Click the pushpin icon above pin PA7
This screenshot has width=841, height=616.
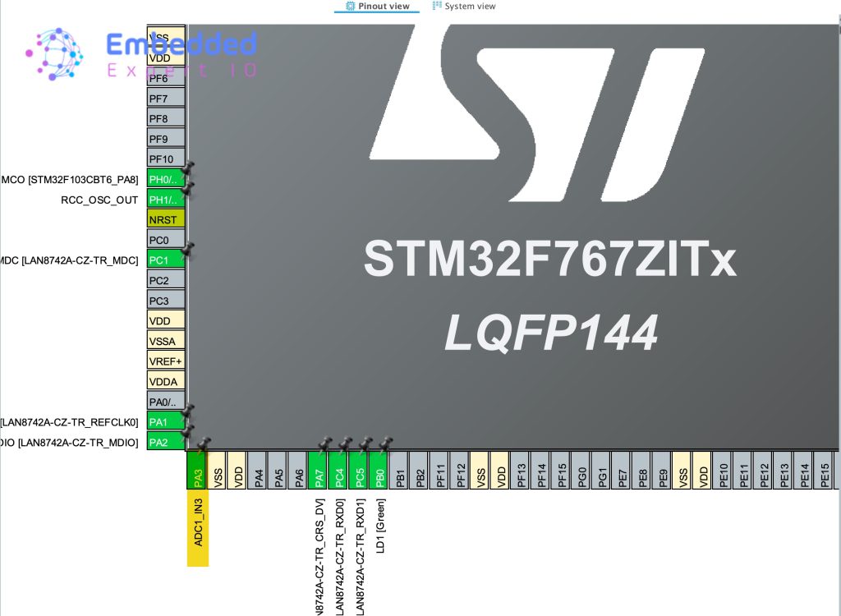tap(325, 444)
